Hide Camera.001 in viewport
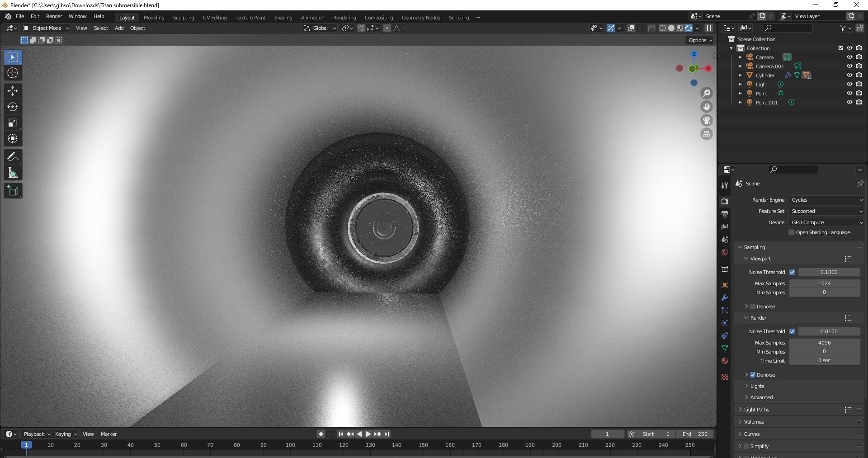The image size is (868, 458). point(849,66)
